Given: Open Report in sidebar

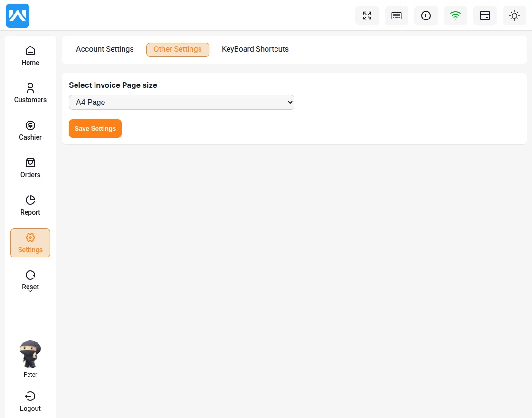Looking at the screenshot, I should coord(30,206).
